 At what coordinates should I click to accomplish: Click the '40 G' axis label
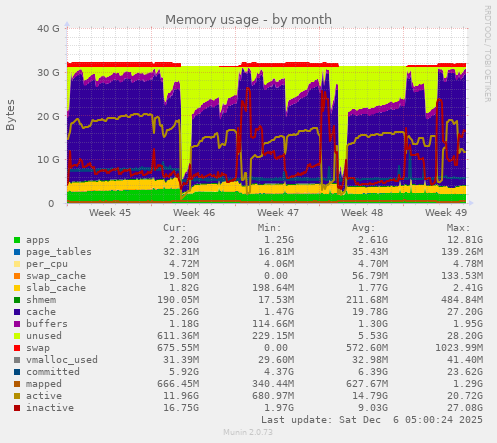pos(48,29)
